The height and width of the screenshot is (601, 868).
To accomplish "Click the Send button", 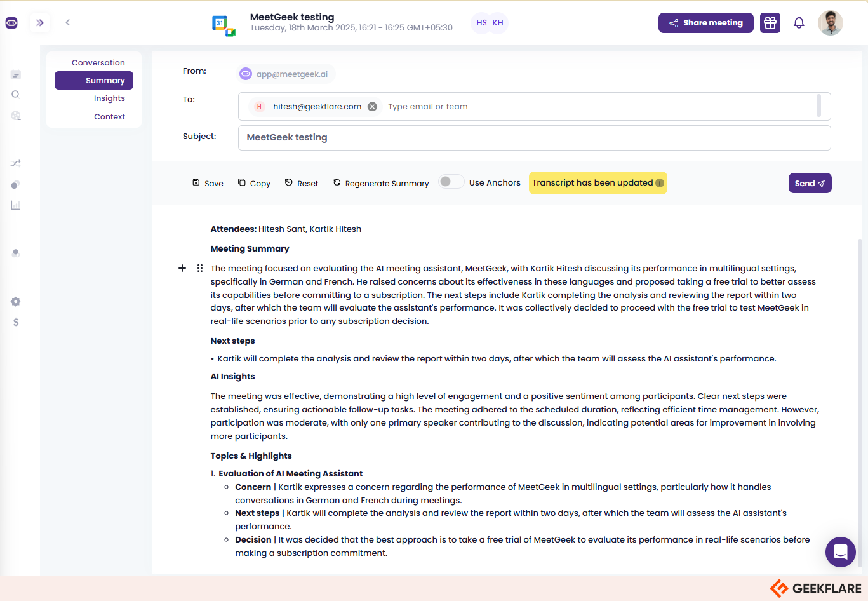I will pyautogui.click(x=810, y=183).
